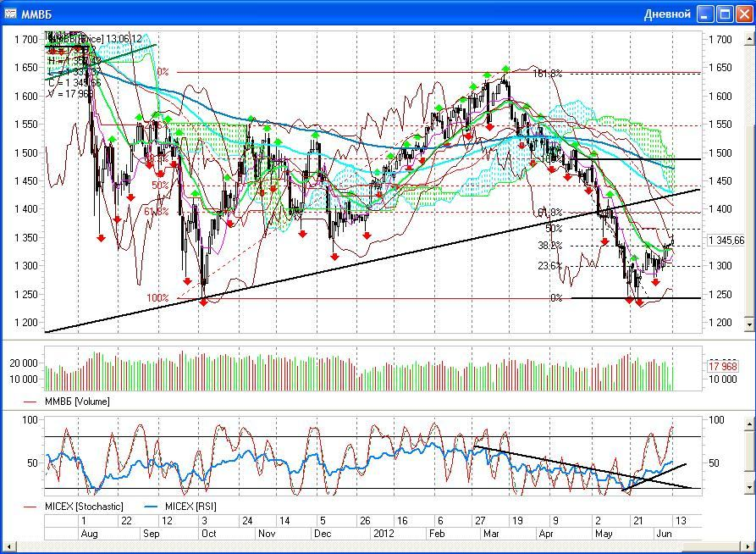The width and height of the screenshot is (756, 554).
Task: Click the chart icon in the title bar
Action: click(10, 13)
